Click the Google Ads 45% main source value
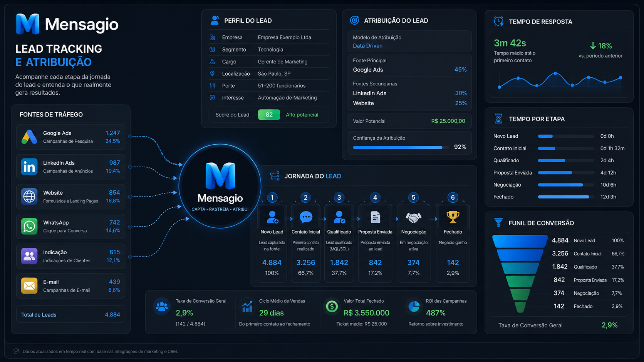The width and height of the screenshot is (644, 362). click(461, 70)
